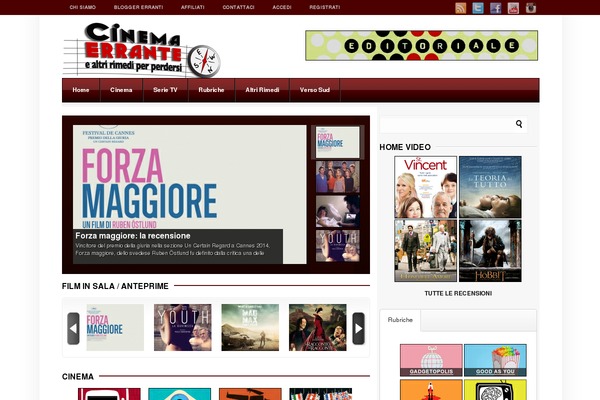Screen dimensions: 600x400
Task: Open the Cinema menu item
Action: pos(121,90)
